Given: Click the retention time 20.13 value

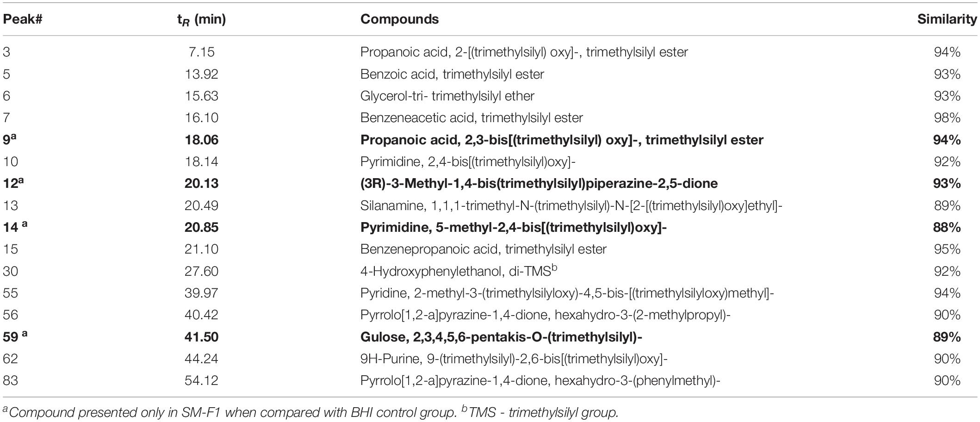Looking at the screenshot, I should (x=201, y=184).
